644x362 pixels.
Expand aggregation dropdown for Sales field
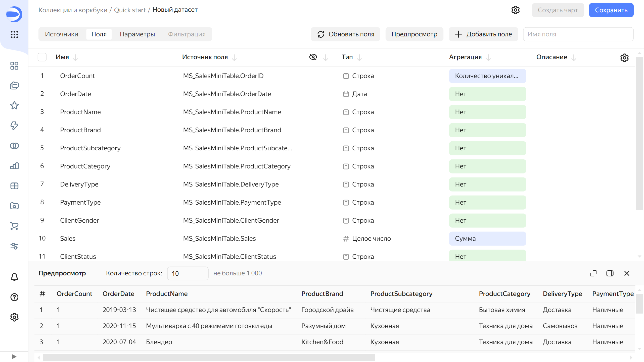tap(487, 238)
